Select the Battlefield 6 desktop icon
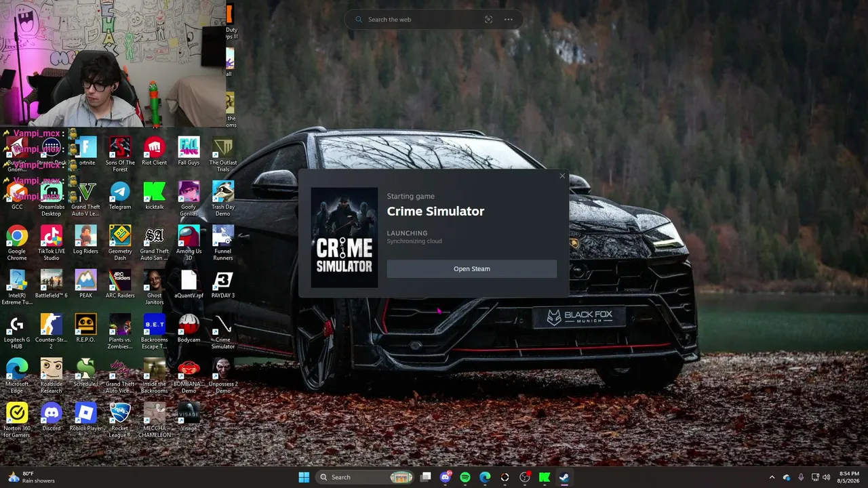The width and height of the screenshot is (868, 488). 52,284
